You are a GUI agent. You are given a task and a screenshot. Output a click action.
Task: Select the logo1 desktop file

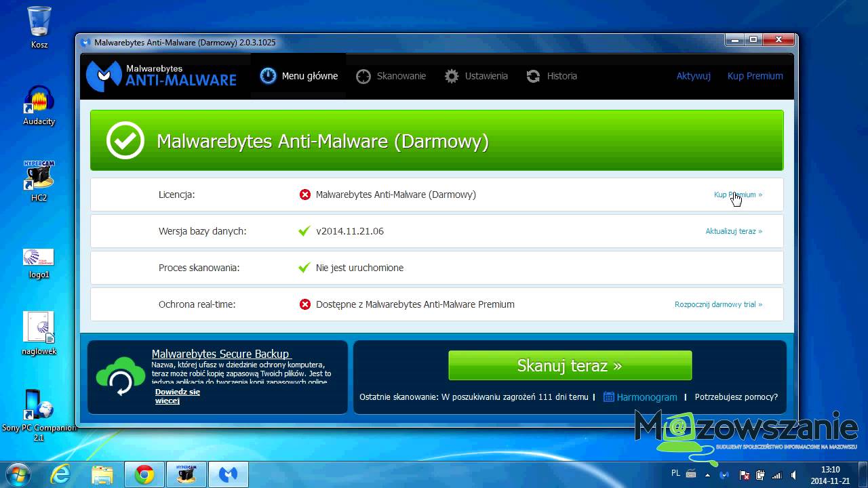[39, 262]
